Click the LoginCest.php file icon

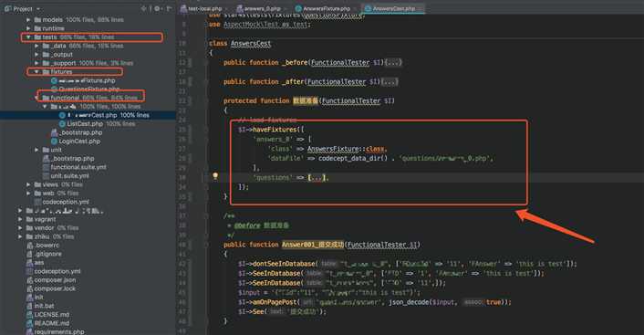[54, 141]
